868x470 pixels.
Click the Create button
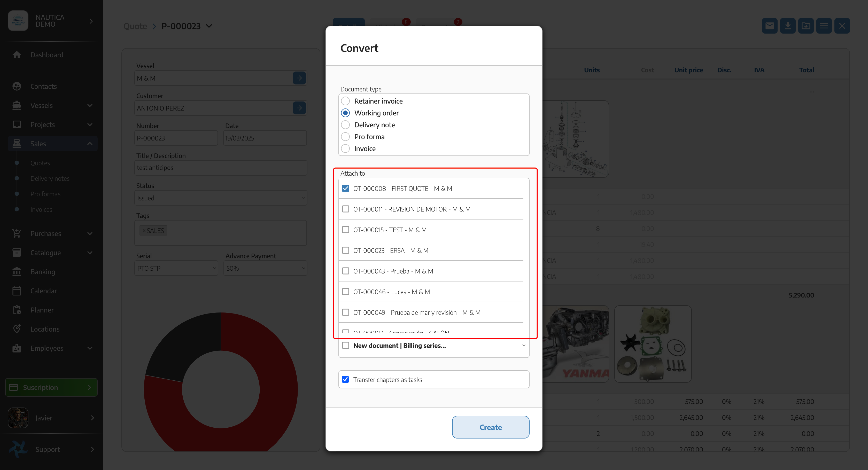[x=491, y=427]
